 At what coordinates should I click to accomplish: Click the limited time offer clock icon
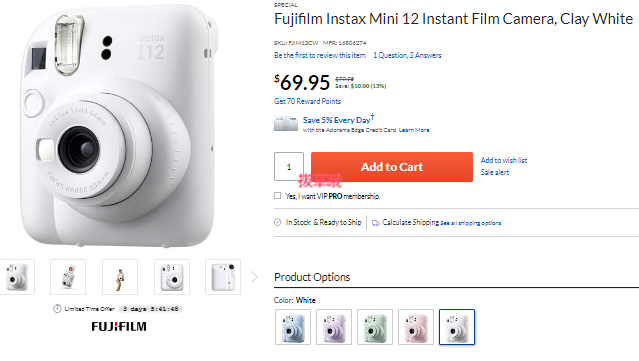[x=57, y=309]
